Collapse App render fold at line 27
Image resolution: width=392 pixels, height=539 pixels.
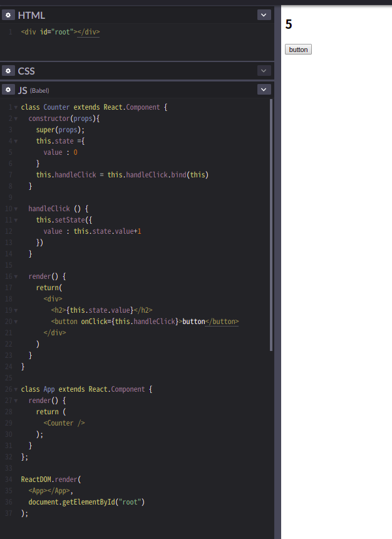tap(16, 401)
